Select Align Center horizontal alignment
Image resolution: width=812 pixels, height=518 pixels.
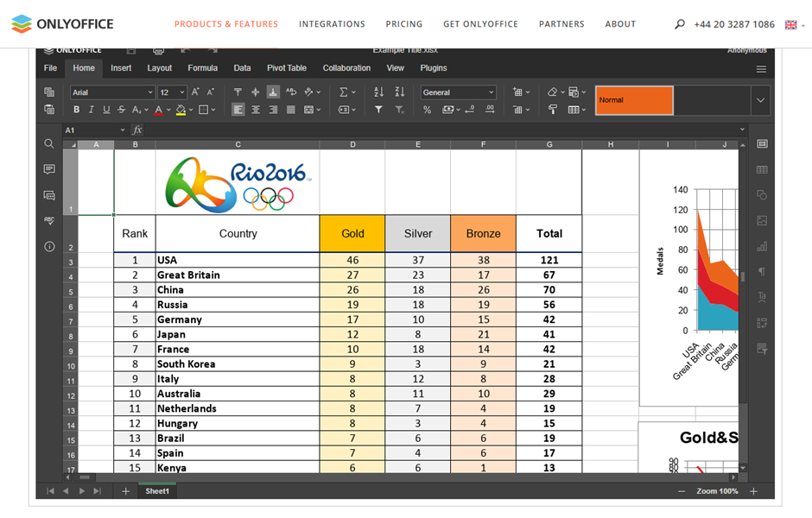pos(256,109)
